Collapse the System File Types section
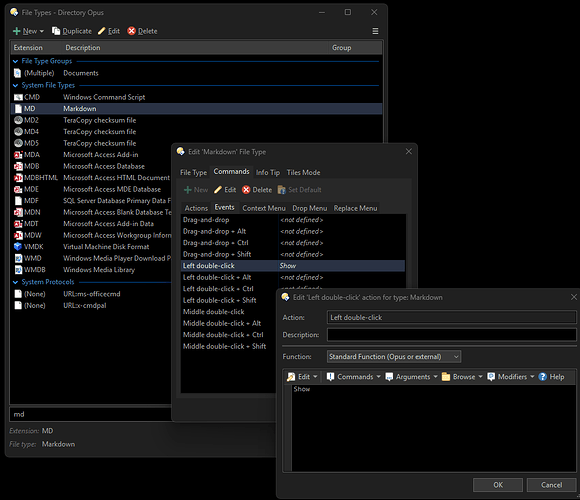This screenshot has height=500, width=580. pyautogui.click(x=15, y=85)
